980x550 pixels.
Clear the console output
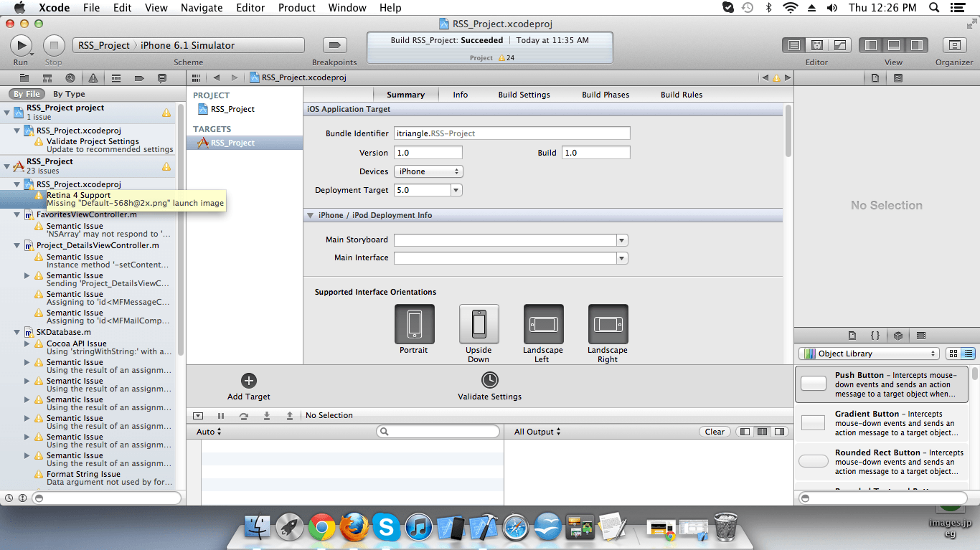(715, 432)
